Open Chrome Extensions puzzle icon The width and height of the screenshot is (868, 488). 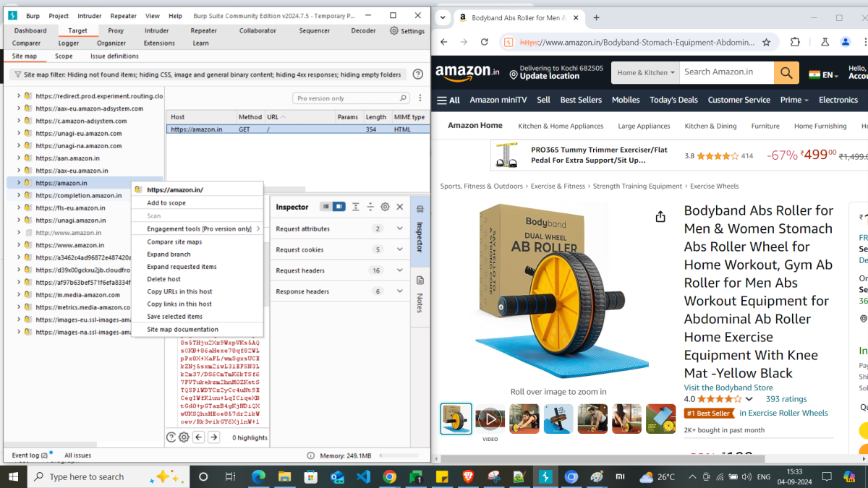[x=796, y=42]
